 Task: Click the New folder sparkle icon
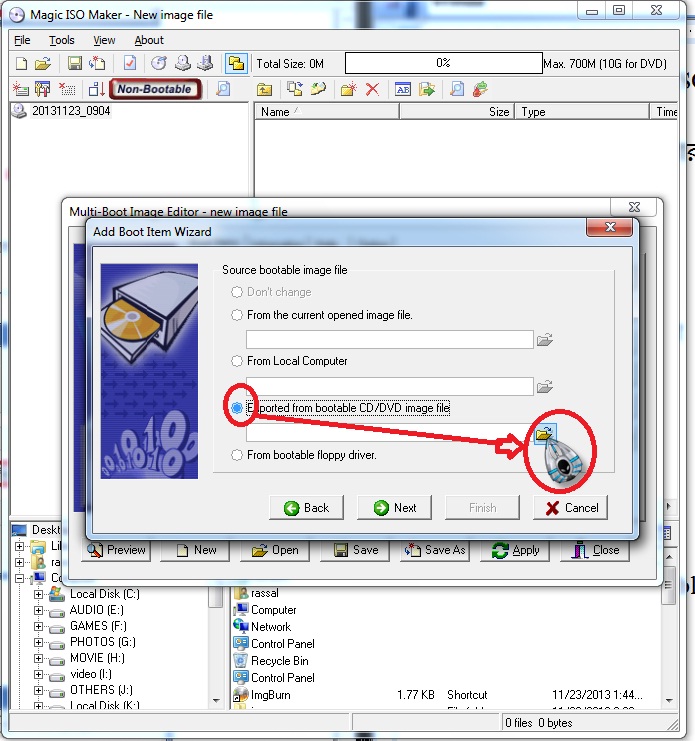pos(349,89)
